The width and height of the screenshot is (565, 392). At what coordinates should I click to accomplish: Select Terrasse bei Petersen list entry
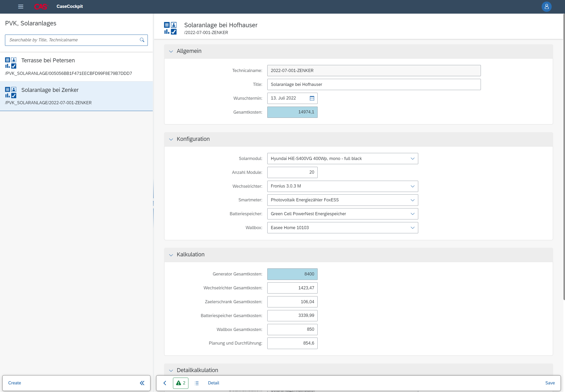[x=76, y=67]
